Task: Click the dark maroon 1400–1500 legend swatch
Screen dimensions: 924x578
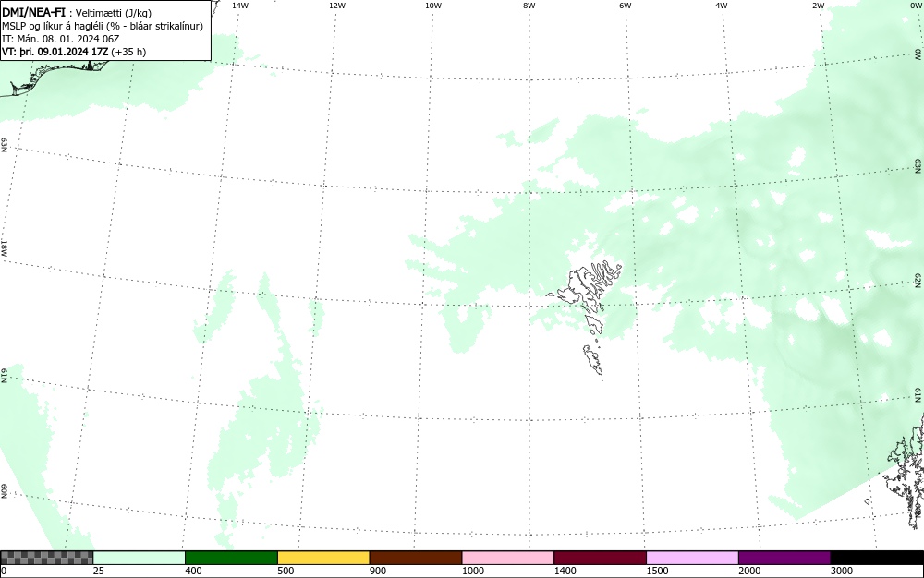Action: pyautogui.click(x=600, y=558)
